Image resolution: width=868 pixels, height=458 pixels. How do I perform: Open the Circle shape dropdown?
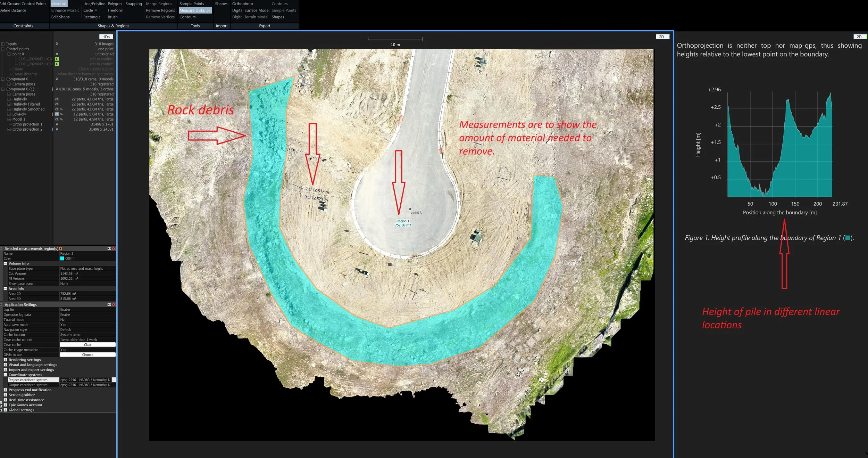click(x=96, y=10)
